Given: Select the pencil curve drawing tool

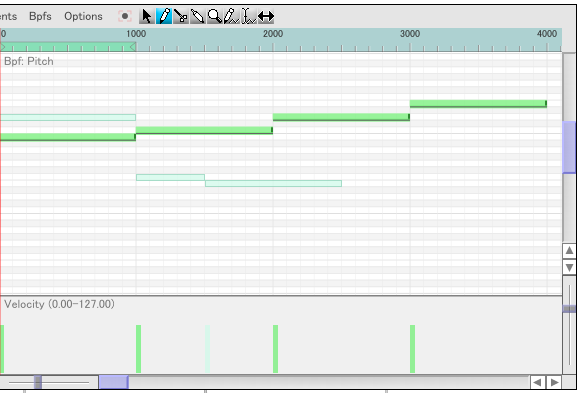Looking at the screenshot, I should pyautogui.click(x=232, y=16).
